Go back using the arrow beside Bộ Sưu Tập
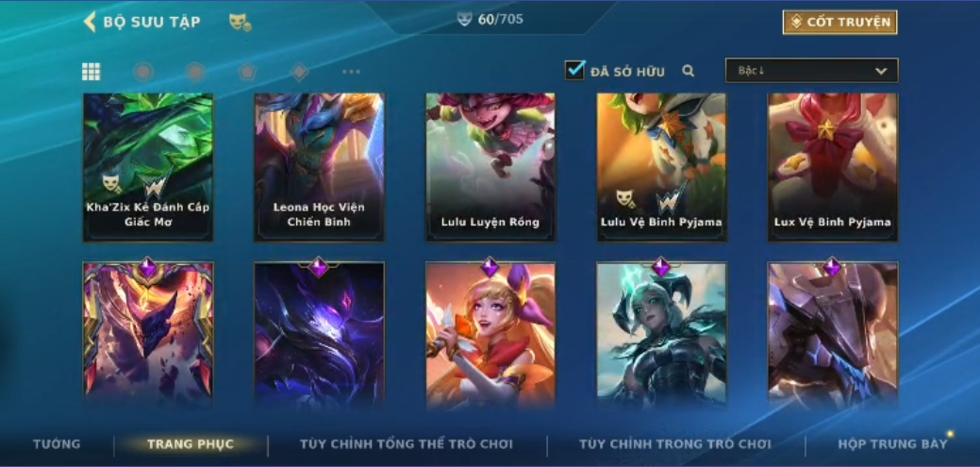980x467 pixels. [x=90, y=22]
